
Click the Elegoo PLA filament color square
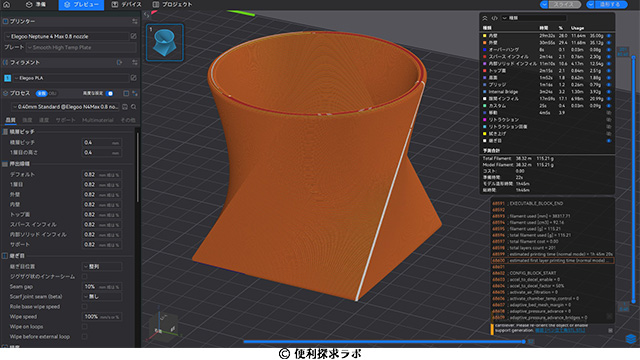(7, 78)
